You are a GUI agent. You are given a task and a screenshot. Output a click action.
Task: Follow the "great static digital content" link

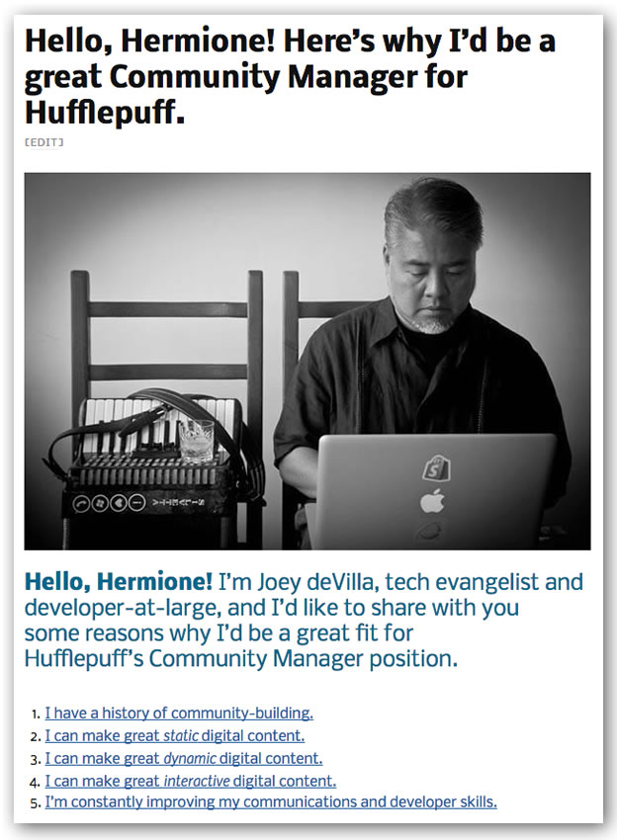(x=175, y=735)
